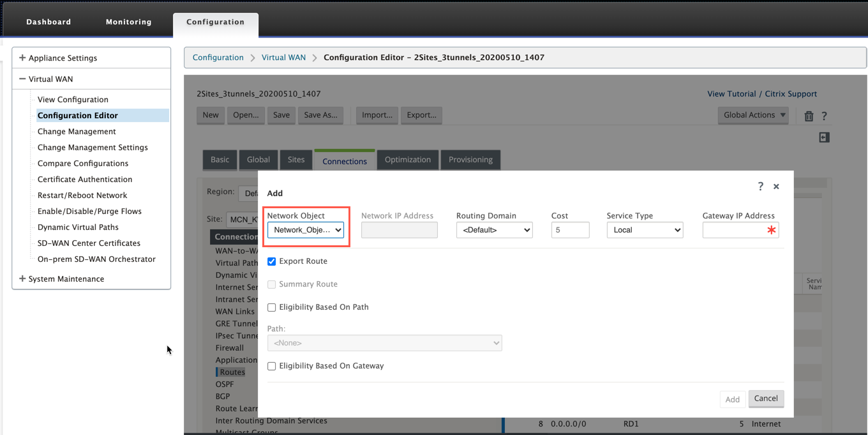Viewport: 868px width, 435px height.
Task: Open the Network Object dropdown
Action: click(x=306, y=230)
